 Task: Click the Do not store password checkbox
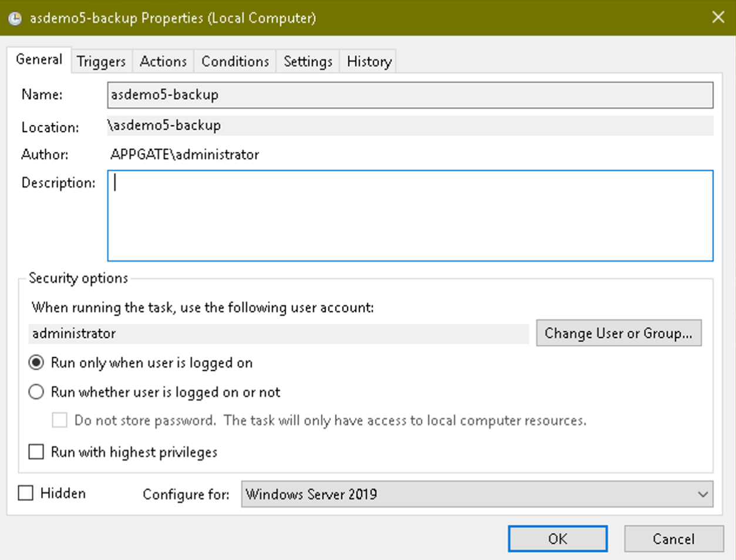tap(59, 420)
